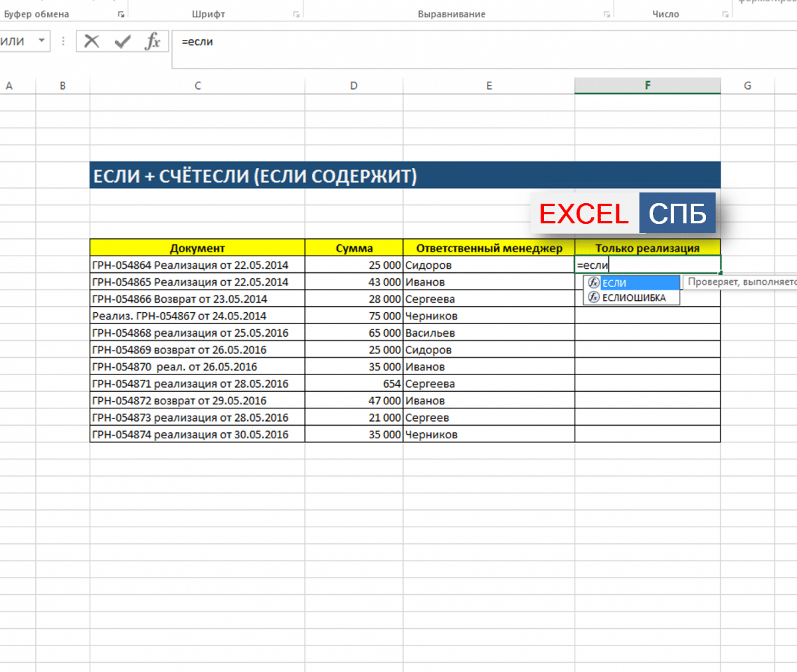797x672 pixels.
Task: Open the Number group dialog launcher
Action: coord(725,15)
